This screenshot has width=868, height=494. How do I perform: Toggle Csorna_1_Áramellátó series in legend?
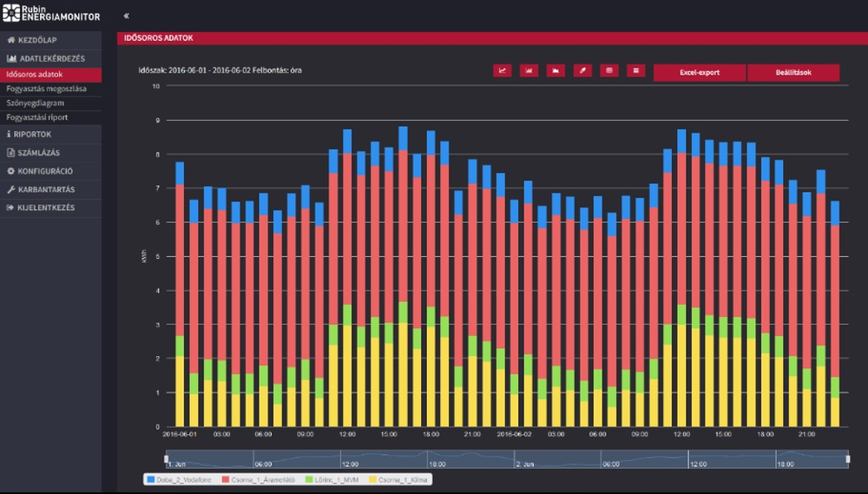(259, 479)
